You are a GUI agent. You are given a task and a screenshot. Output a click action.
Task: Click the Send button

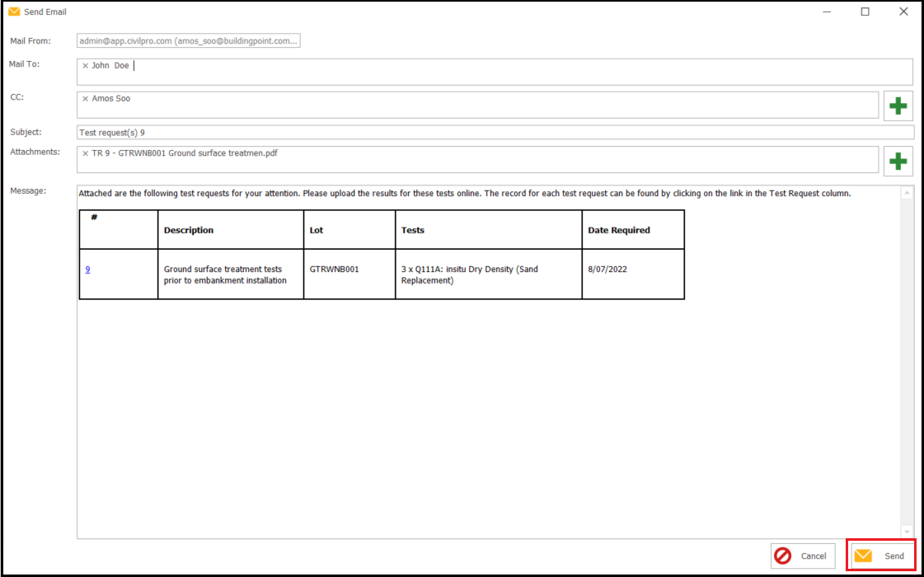882,556
